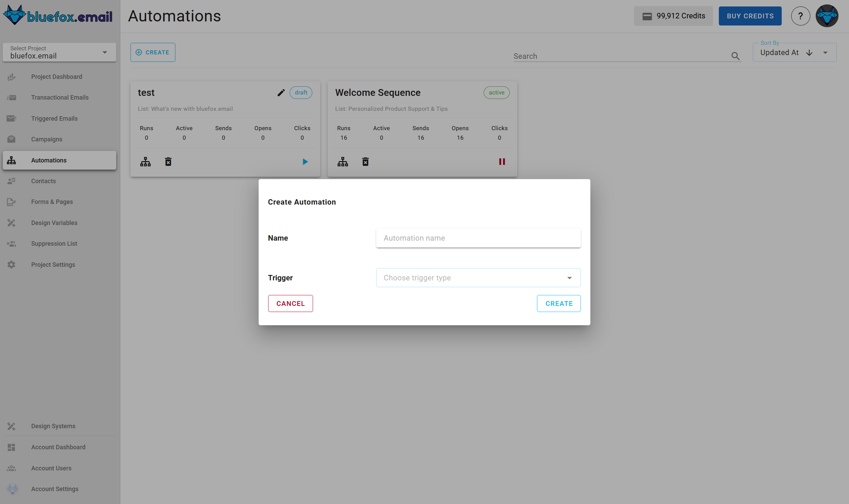Click the Suppression List icon in sidebar
849x504 pixels.
point(11,243)
